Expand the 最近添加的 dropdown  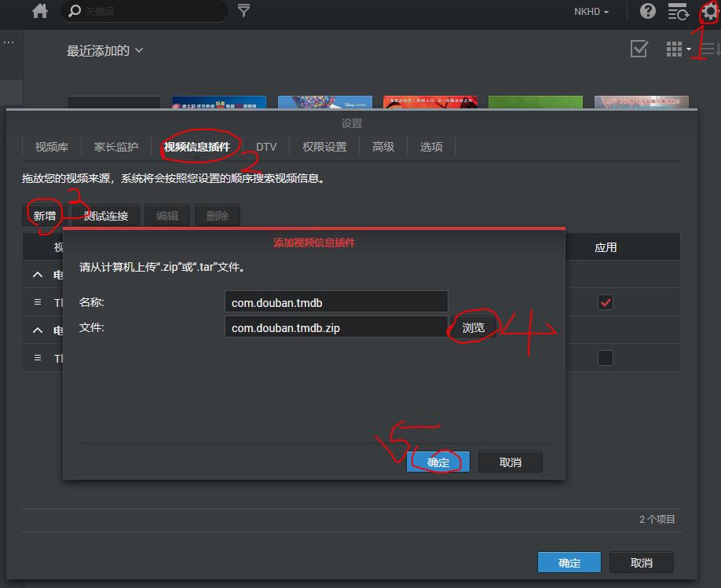[104, 50]
